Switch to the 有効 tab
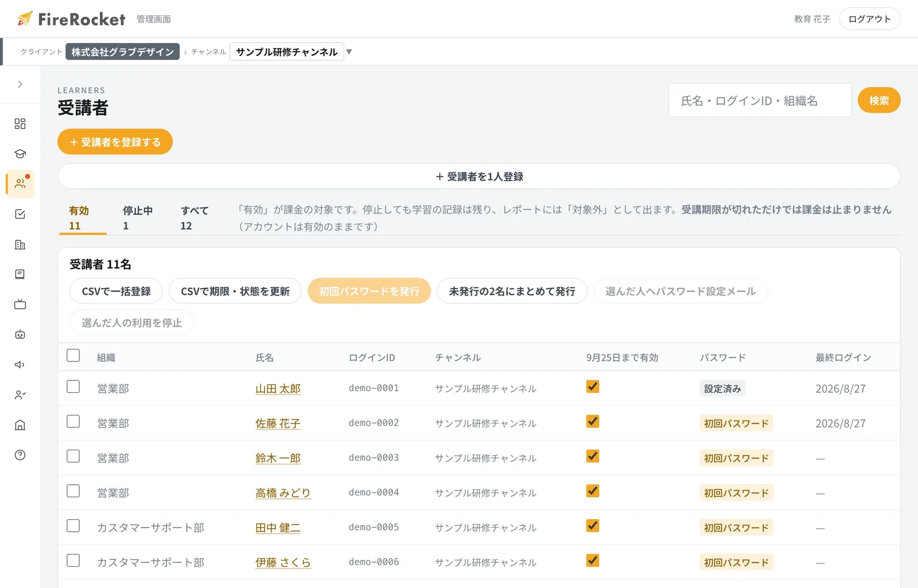The width and height of the screenshot is (918, 588). pos(83,218)
